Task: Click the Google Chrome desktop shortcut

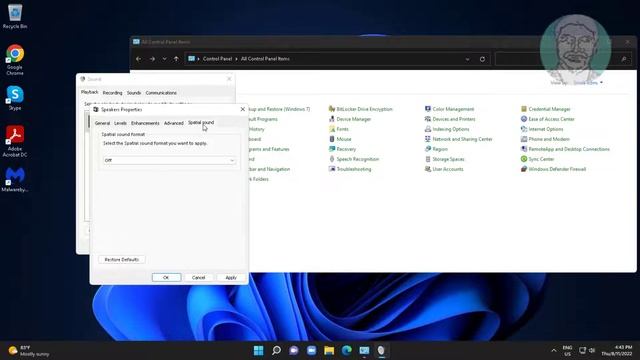Action: (15, 60)
